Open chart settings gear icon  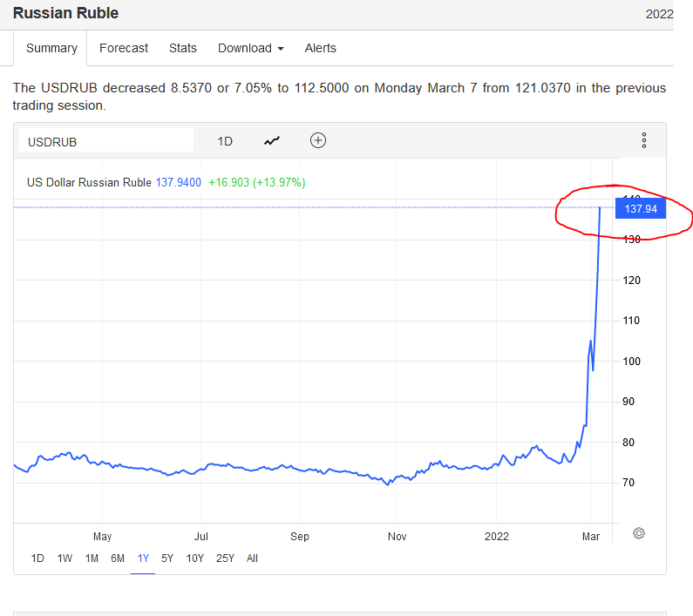coord(639,533)
